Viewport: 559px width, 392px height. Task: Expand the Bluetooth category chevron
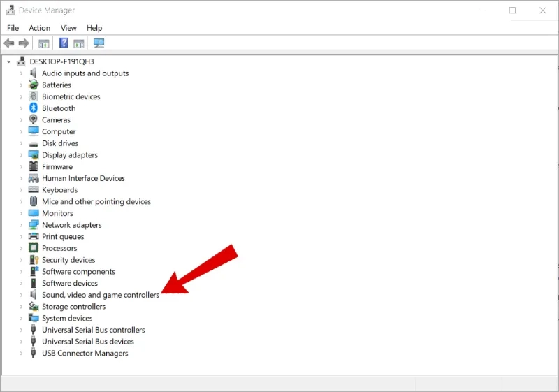[x=21, y=108]
